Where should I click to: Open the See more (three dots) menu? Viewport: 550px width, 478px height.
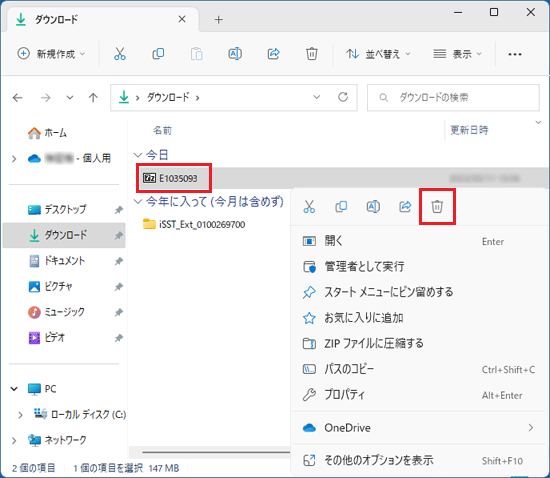click(515, 54)
